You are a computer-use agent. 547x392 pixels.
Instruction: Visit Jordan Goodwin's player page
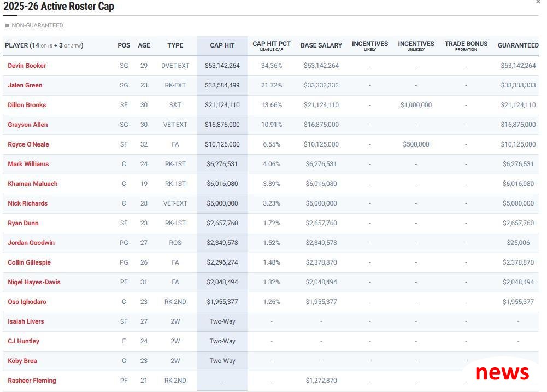tap(31, 243)
